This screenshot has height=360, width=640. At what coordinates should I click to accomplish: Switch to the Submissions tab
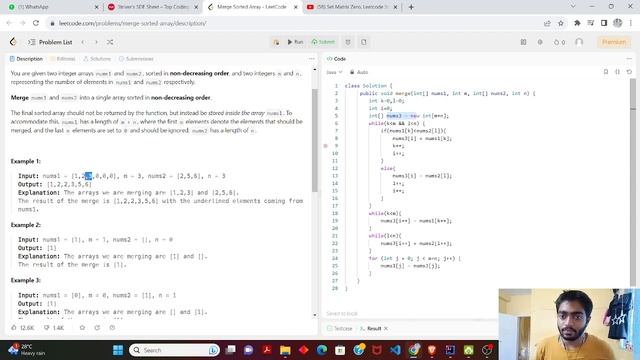click(136, 59)
